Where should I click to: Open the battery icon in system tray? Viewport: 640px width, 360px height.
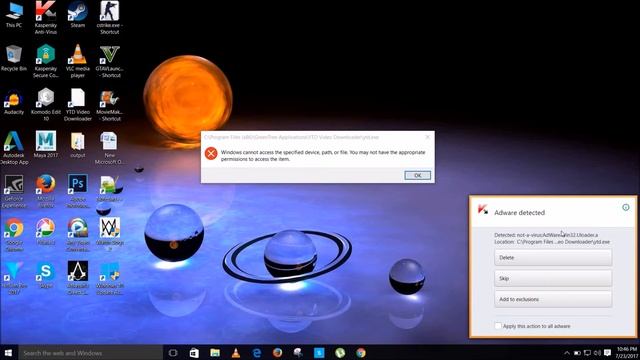(x=577, y=353)
